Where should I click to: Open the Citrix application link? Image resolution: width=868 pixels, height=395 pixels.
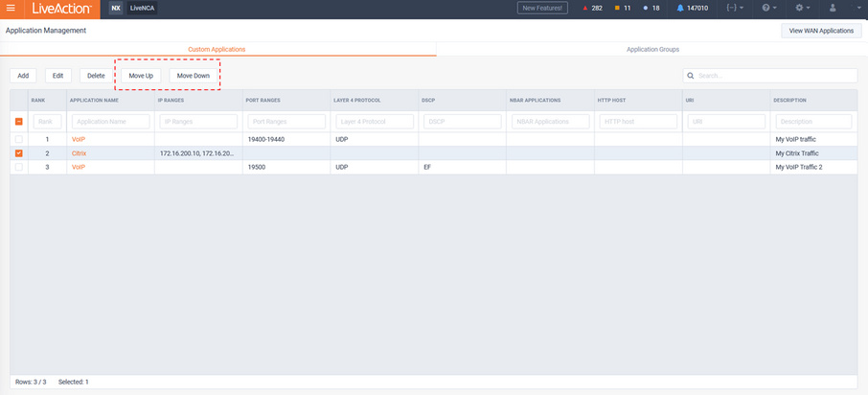pyautogui.click(x=80, y=153)
